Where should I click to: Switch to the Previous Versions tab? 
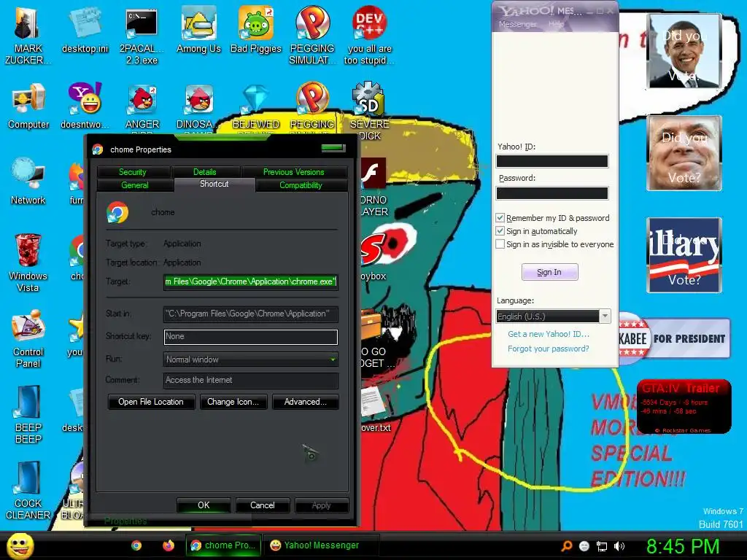tap(293, 171)
